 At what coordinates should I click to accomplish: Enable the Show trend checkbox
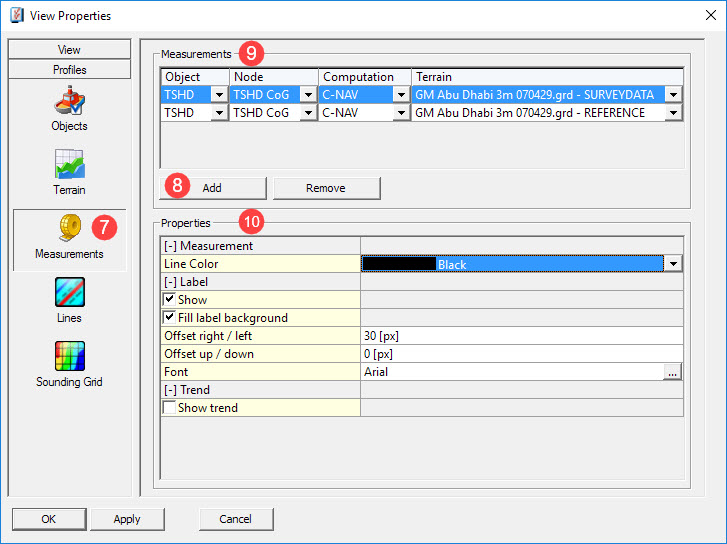click(170, 408)
